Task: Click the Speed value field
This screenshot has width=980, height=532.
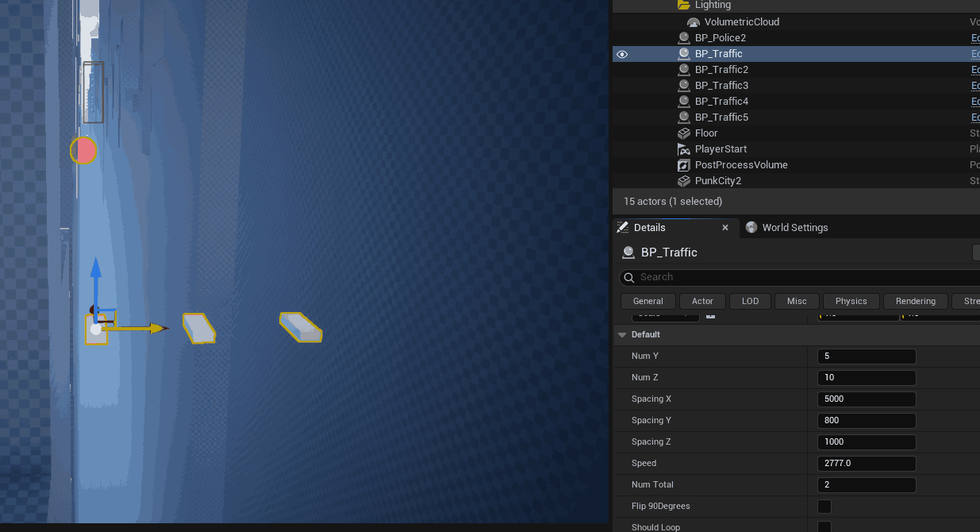Action: pos(866,463)
